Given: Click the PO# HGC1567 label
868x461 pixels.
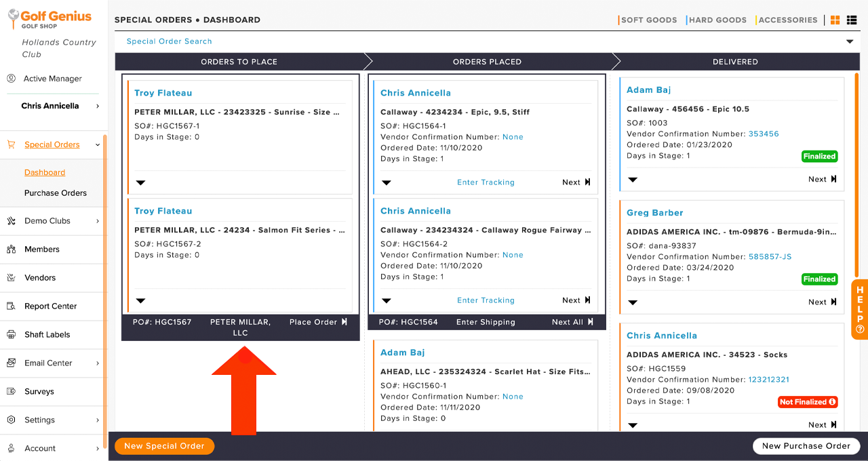Looking at the screenshot, I should (x=163, y=322).
